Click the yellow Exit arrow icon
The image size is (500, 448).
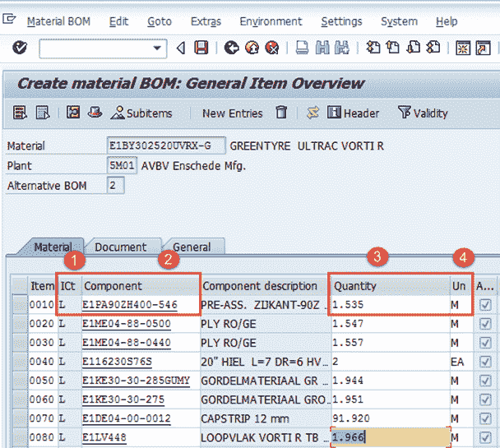[x=252, y=48]
